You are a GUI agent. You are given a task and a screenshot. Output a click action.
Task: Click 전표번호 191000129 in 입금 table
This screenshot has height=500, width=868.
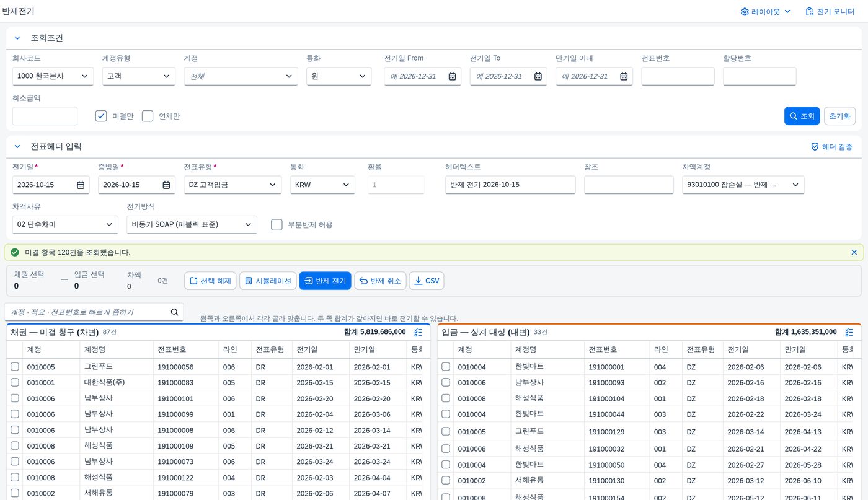[x=606, y=432]
